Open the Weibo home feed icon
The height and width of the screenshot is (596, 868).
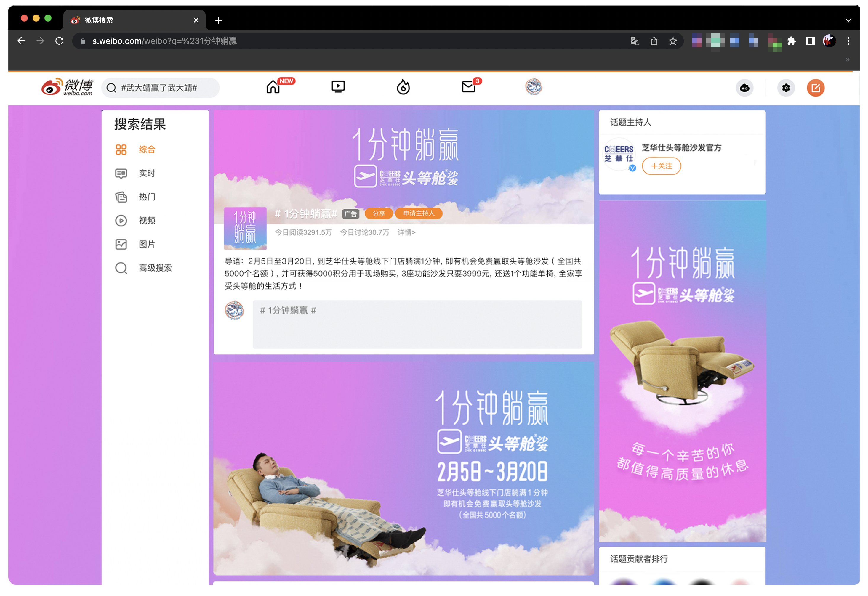pos(273,87)
